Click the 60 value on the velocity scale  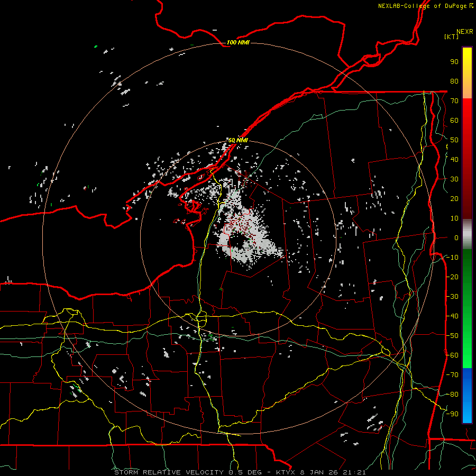(454, 121)
